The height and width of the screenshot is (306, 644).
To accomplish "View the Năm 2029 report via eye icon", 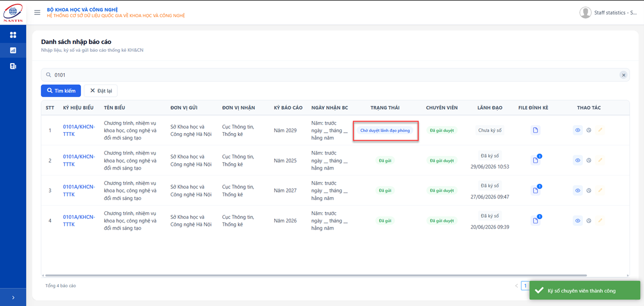I will coord(578,130).
